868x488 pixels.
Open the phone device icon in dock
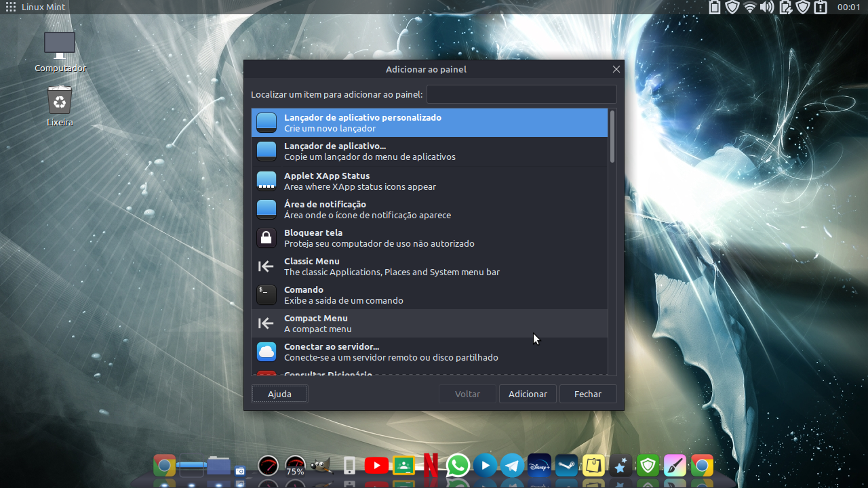point(349,466)
